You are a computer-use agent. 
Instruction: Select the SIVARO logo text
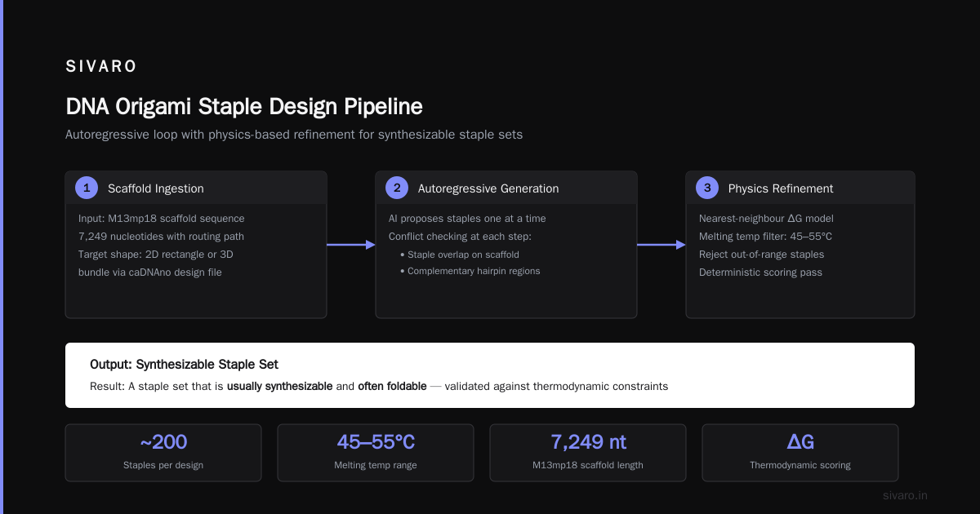point(101,67)
